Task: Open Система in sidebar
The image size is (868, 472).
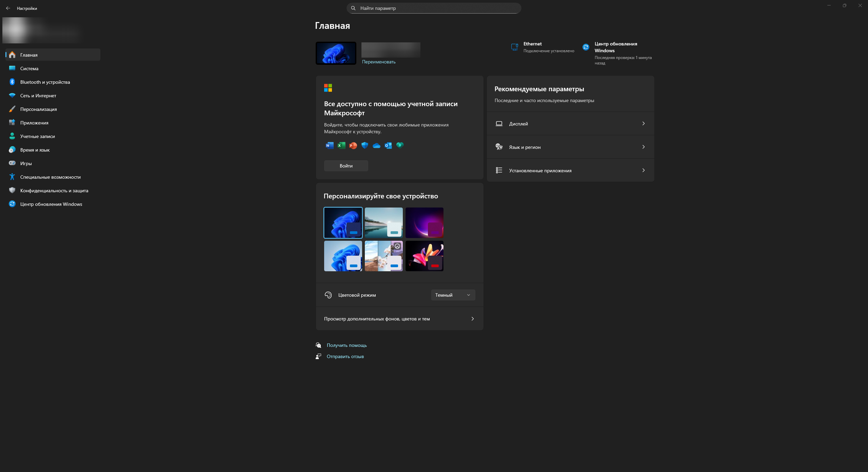Action: (29, 68)
